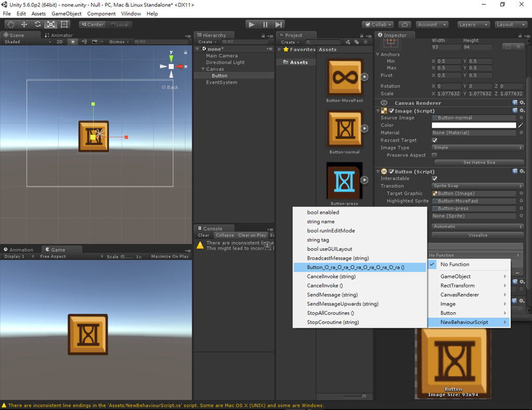Enable Preserve Aspect for the Image component
532x410 pixels.
(434, 155)
